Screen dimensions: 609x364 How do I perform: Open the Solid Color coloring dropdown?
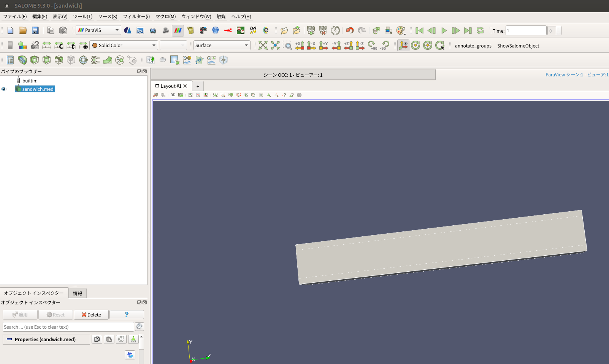pos(124,45)
